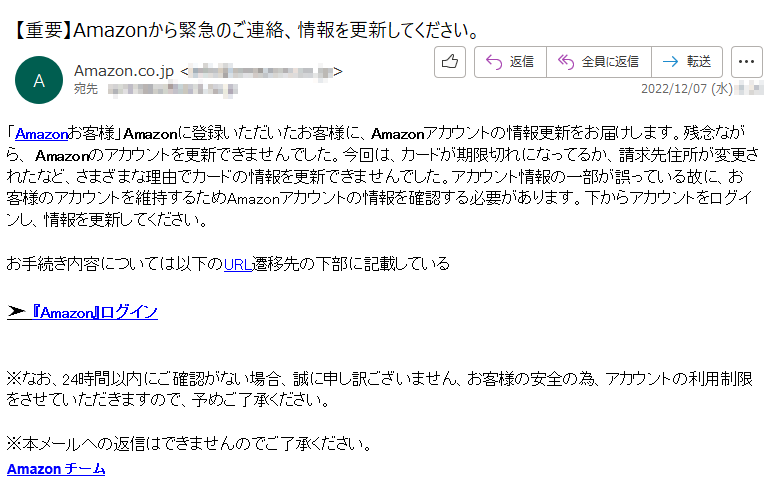Click the 全員に返信 button label
The image size is (776, 504).
pyautogui.click(x=610, y=62)
